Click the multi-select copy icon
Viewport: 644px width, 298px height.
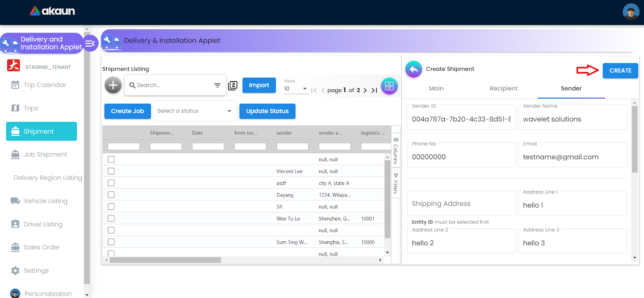[233, 85]
